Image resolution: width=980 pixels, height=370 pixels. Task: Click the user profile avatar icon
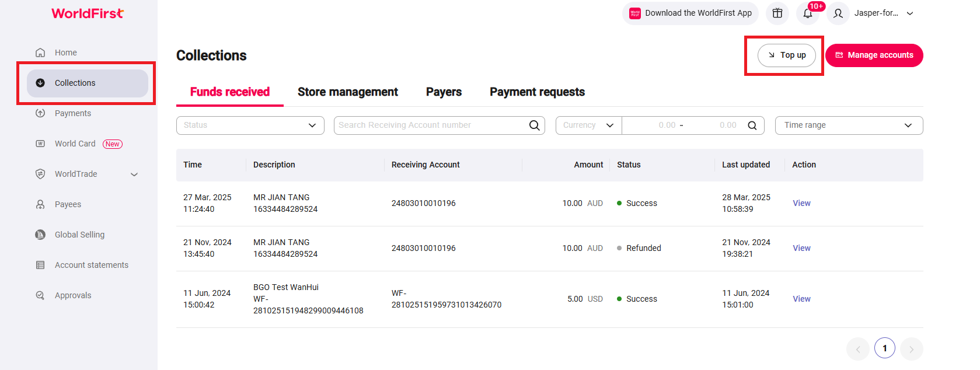(x=838, y=13)
